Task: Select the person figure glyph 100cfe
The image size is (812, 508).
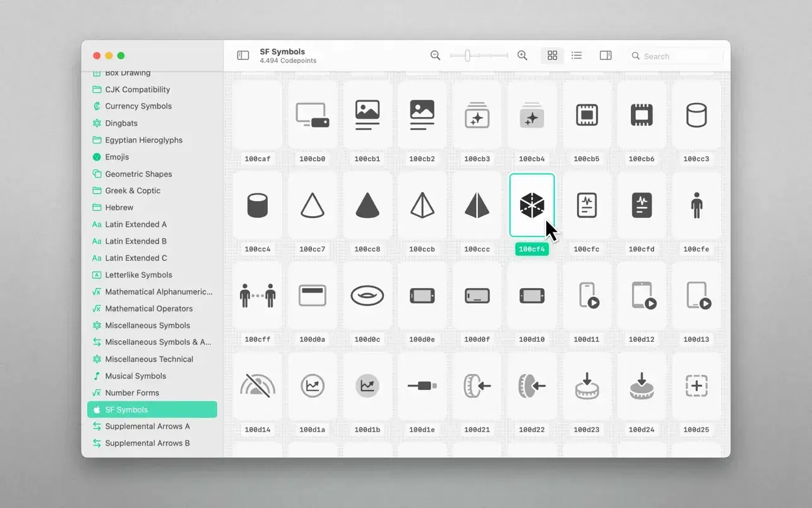Action: (x=696, y=205)
